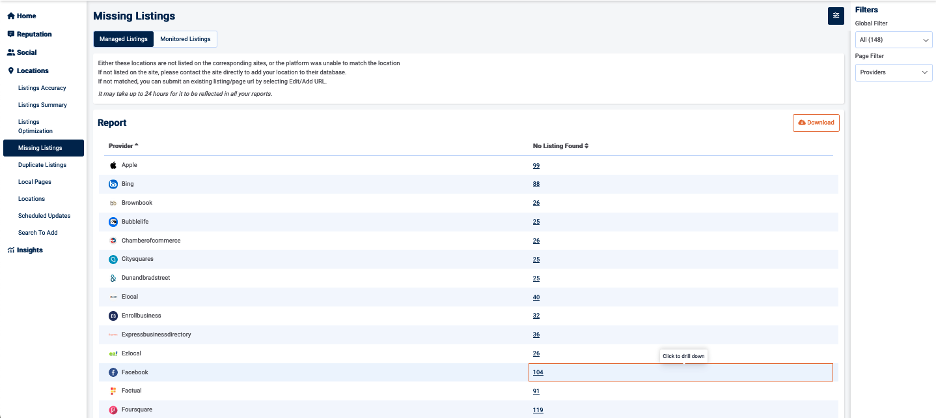
Task: Open Listings Accuracy page
Action: [42, 88]
